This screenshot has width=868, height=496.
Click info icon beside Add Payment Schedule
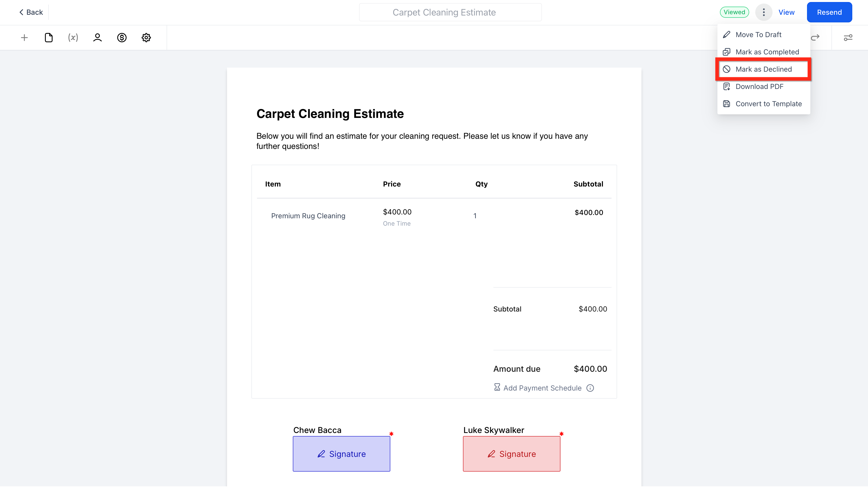click(x=590, y=388)
